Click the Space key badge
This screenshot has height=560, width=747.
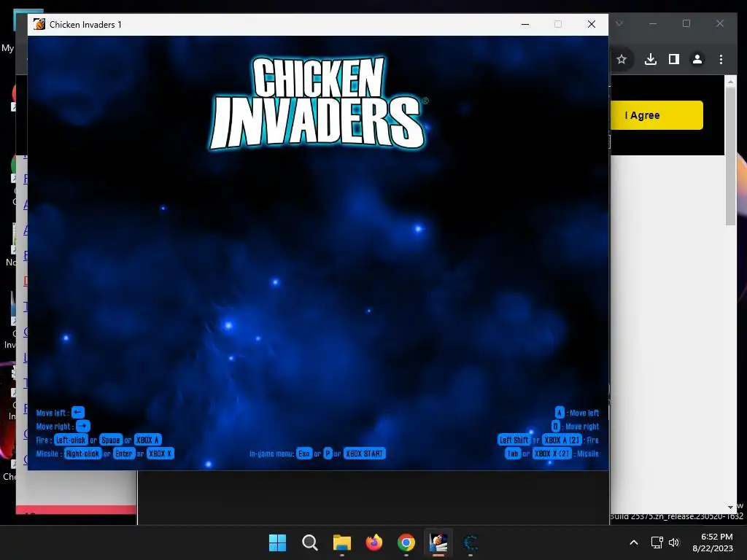click(x=111, y=440)
